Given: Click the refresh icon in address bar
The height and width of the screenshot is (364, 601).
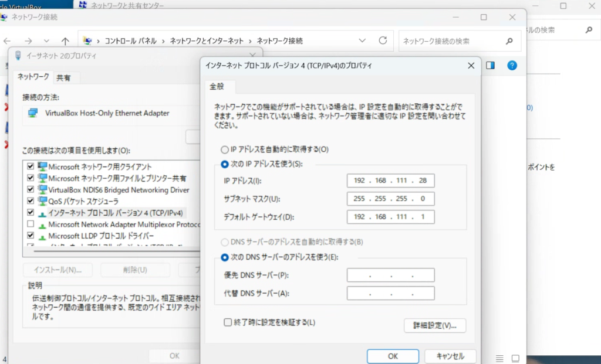Looking at the screenshot, I should [383, 41].
